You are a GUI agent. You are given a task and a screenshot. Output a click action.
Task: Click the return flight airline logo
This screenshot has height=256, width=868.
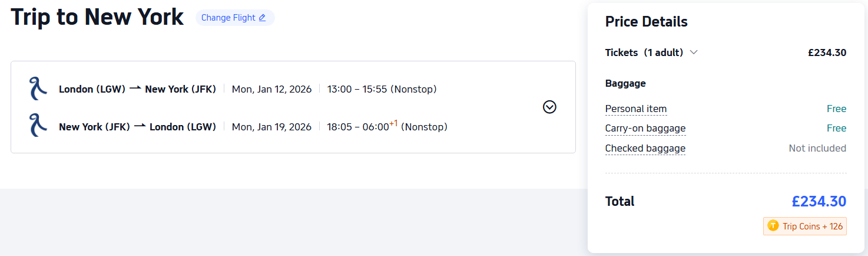click(37, 126)
